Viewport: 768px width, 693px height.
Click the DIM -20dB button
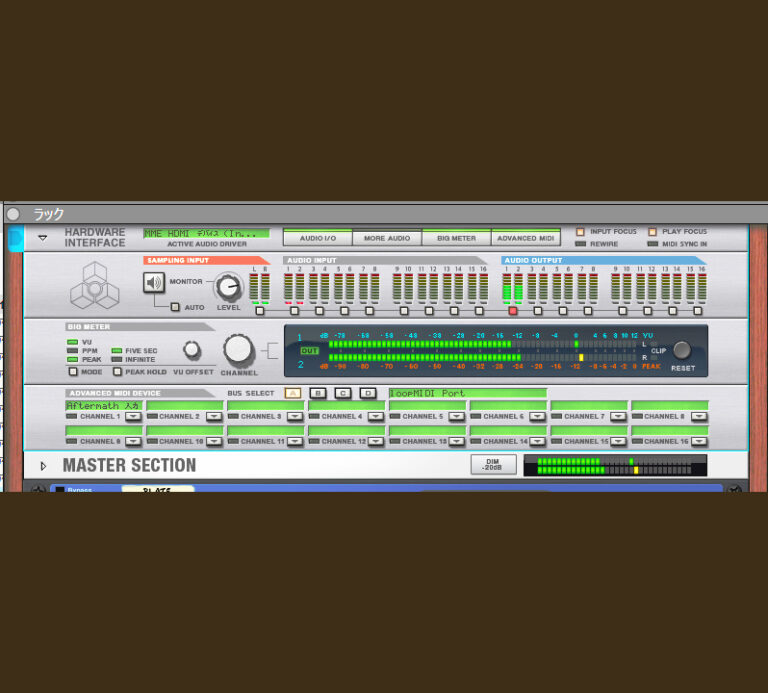(x=493, y=465)
